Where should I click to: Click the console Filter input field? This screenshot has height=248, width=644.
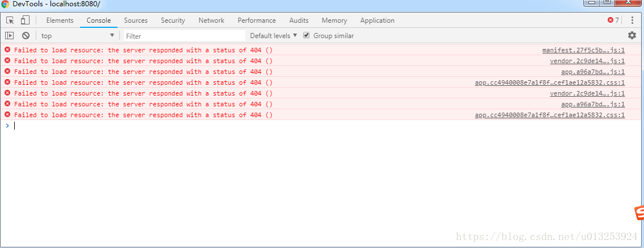[185, 36]
